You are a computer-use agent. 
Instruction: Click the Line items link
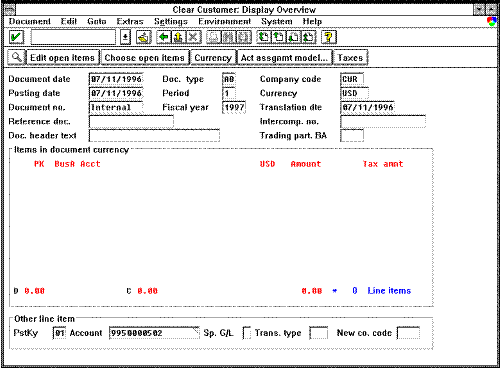tap(389, 291)
